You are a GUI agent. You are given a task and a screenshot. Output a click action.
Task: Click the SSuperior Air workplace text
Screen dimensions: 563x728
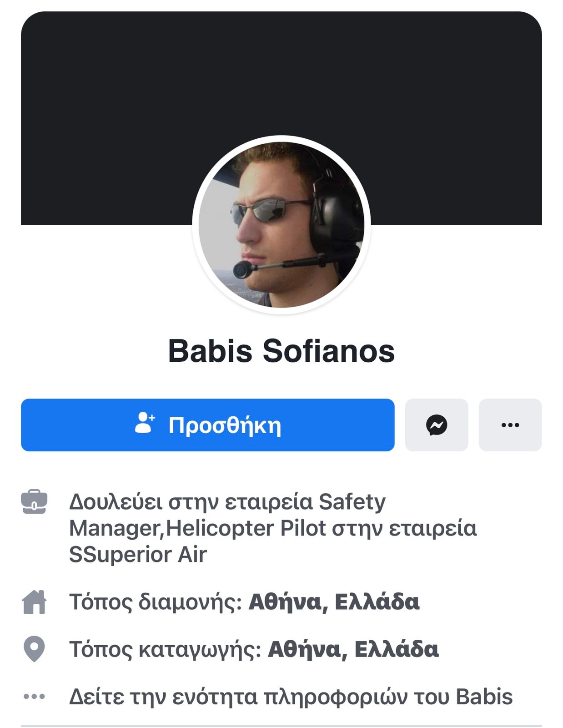click(x=138, y=555)
